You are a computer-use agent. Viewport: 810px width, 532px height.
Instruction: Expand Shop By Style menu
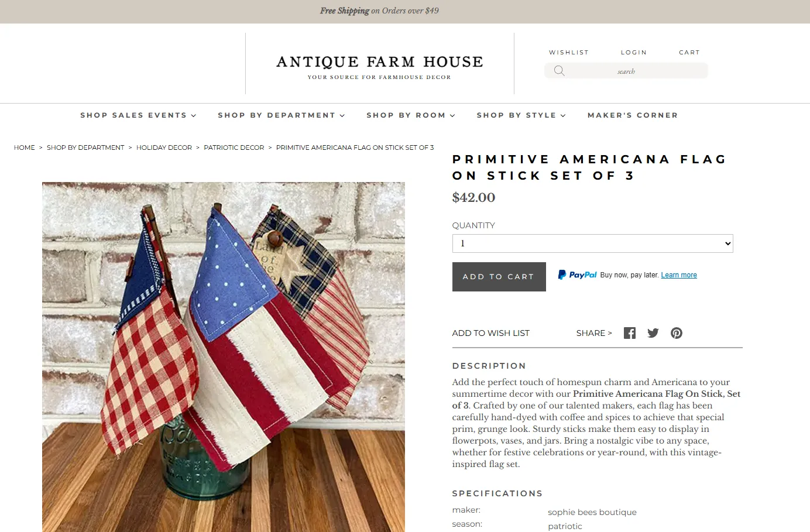click(521, 115)
